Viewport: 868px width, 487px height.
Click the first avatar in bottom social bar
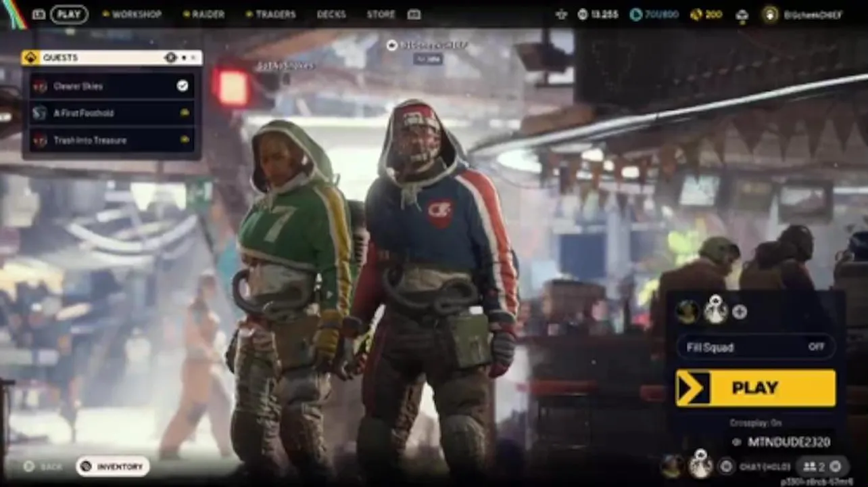(671, 465)
